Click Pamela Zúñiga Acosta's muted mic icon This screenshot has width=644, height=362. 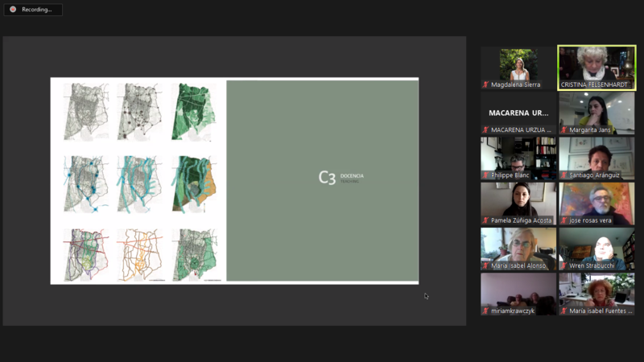tap(485, 220)
